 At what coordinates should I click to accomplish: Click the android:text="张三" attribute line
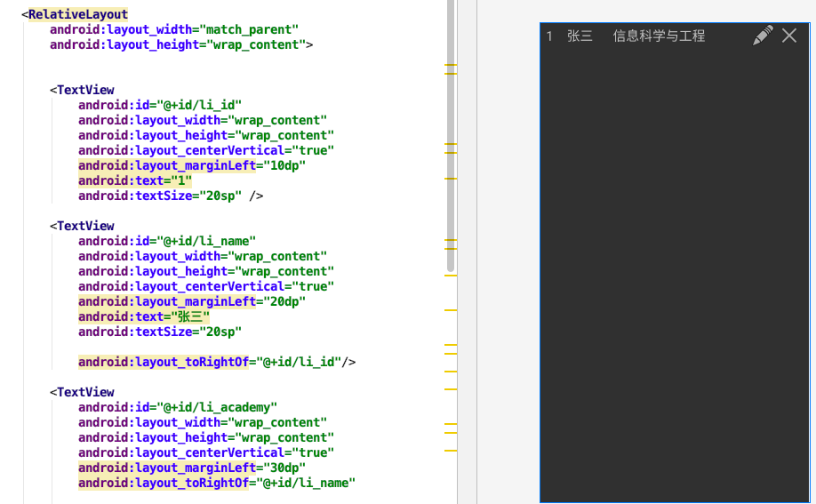click(144, 316)
